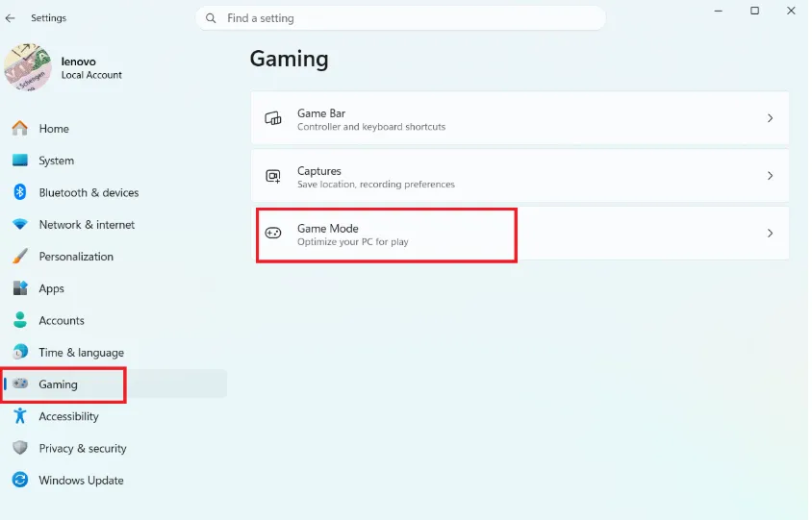Screen dimensions: 812x520
Task: Open Game Bar title text
Action: (321, 113)
